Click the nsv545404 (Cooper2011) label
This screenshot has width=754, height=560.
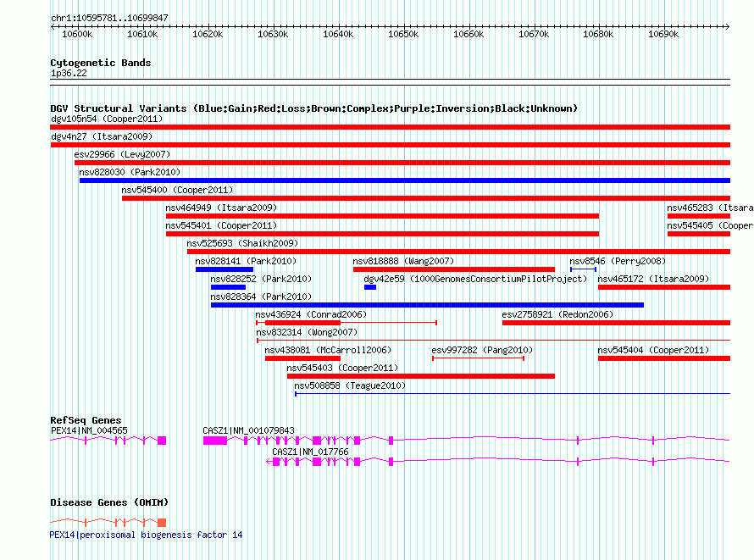coord(653,350)
